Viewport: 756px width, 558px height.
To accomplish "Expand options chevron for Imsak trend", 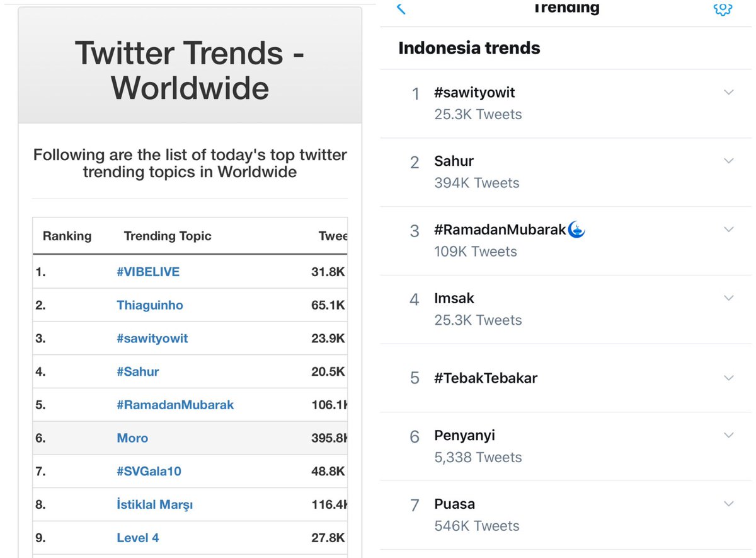I will tap(729, 298).
